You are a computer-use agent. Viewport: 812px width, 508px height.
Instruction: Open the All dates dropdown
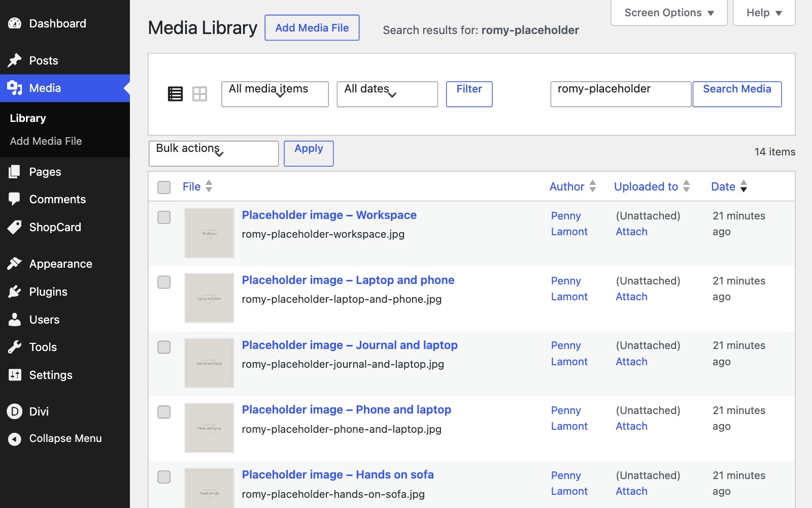387,94
